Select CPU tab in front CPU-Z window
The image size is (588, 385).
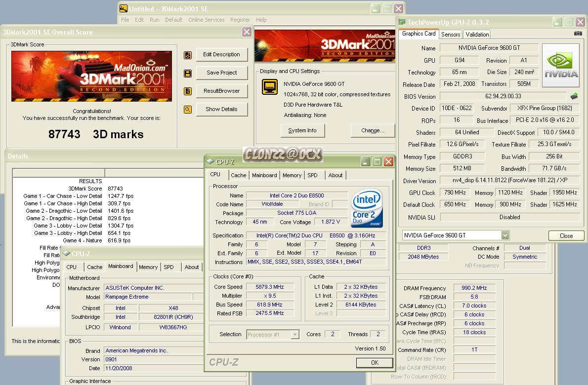pyautogui.click(x=215, y=175)
